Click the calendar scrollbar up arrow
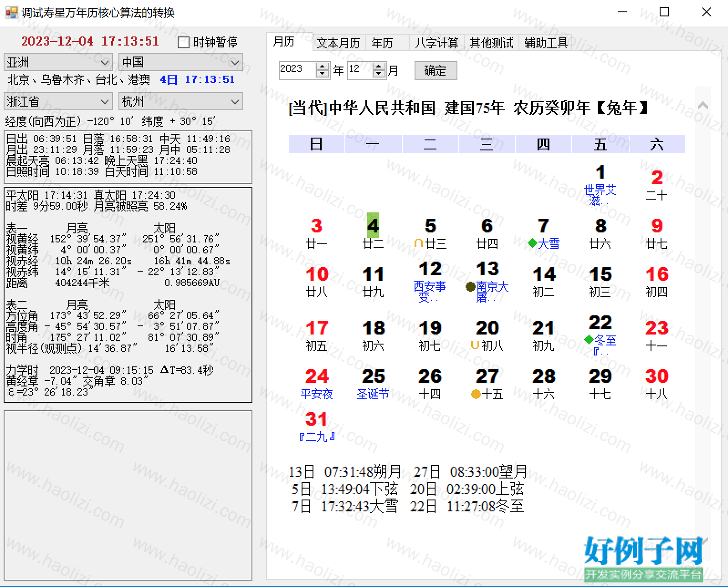 click(703, 106)
